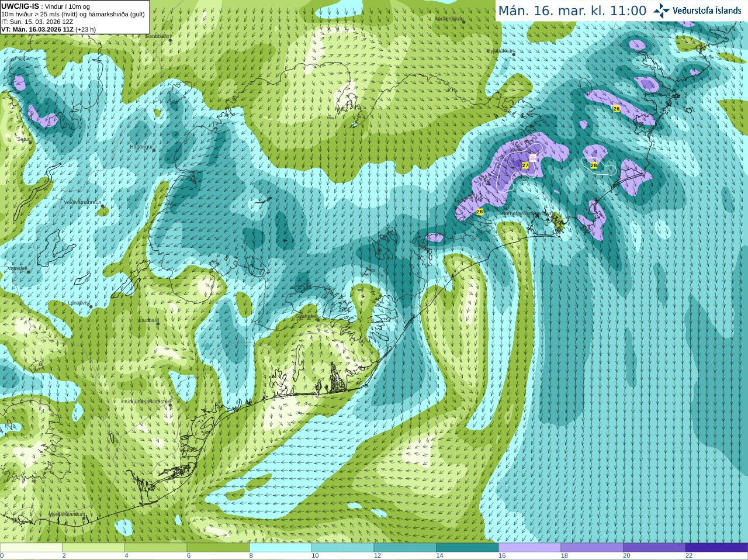Click the legend scale value 8
This screenshot has width=748, height=560.
click(x=251, y=556)
